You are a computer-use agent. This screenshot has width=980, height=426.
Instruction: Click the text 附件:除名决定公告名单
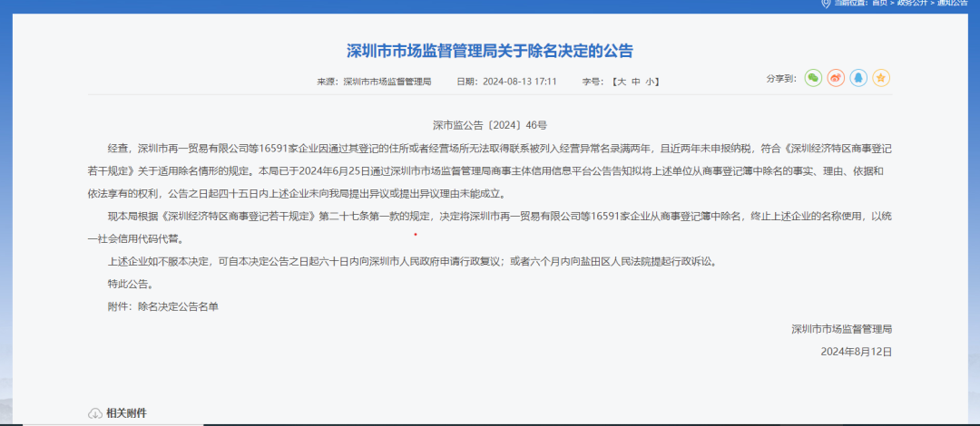tap(163, 306)
